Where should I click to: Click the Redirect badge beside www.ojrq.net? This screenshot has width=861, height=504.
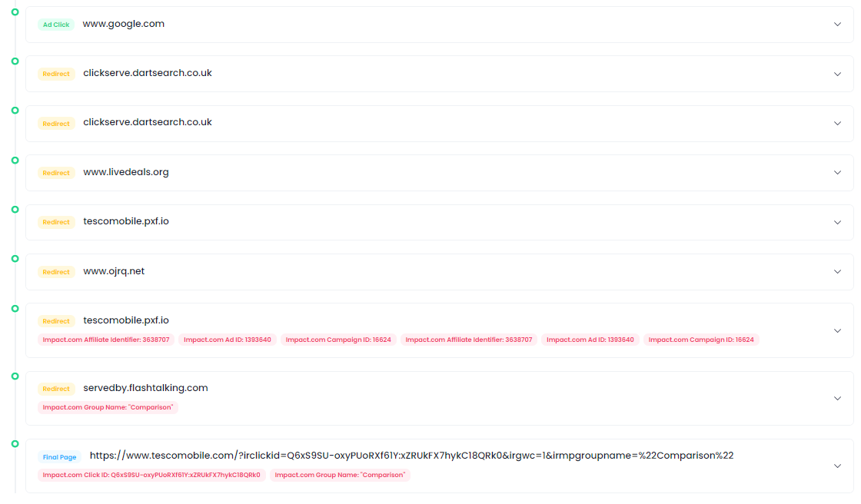point(56,272)
